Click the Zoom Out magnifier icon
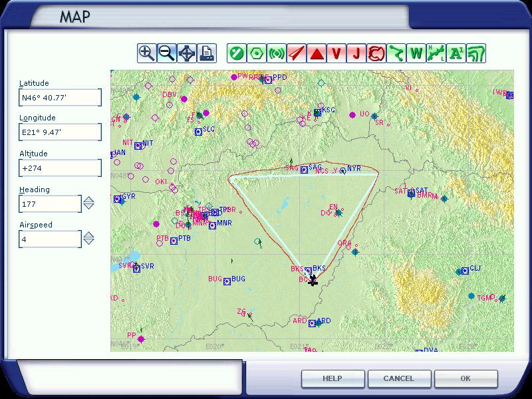Screen dimensions: 532x399 click(x=167, y=53)
